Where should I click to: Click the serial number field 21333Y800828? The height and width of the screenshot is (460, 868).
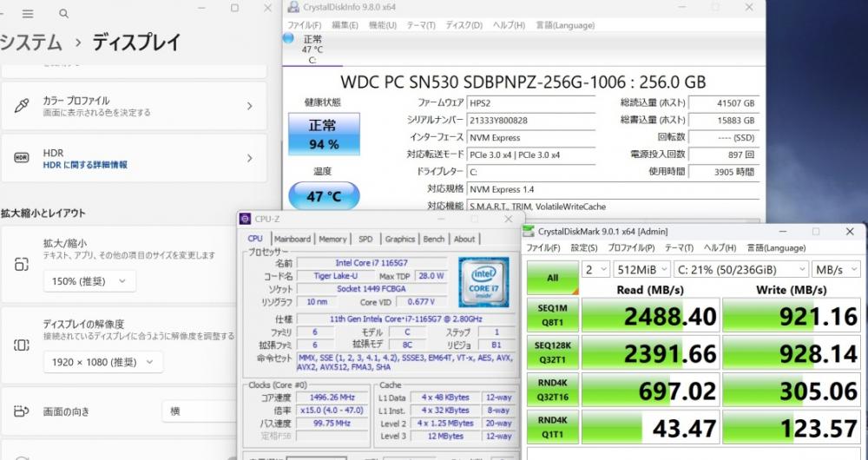(531, 120)
